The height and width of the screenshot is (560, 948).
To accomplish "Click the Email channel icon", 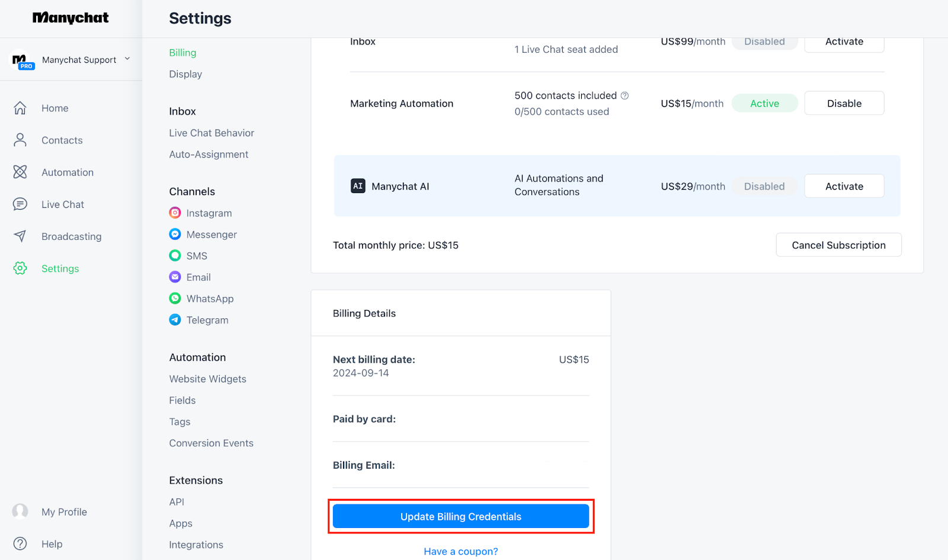I will coord(175,277).
